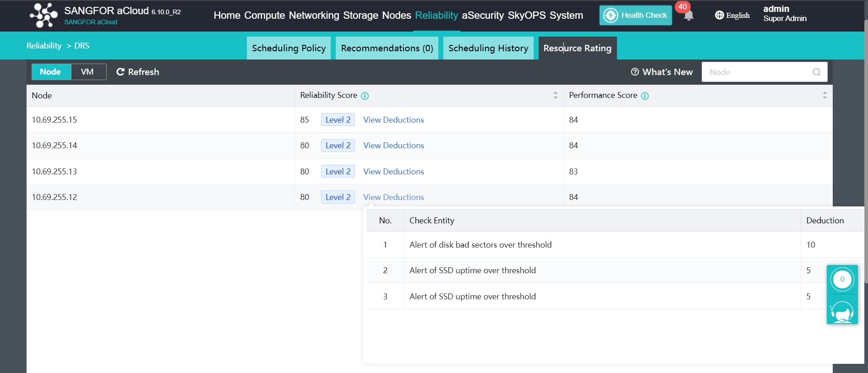The height and width of the screenshot is (373, 868).
Task: Click Reliability Score 85 value
Action: tap(304, 119)
